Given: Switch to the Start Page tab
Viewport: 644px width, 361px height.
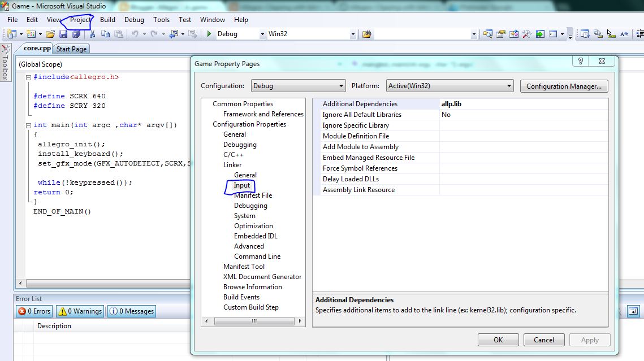Looking at the screenshot, I should pos(72,49).
